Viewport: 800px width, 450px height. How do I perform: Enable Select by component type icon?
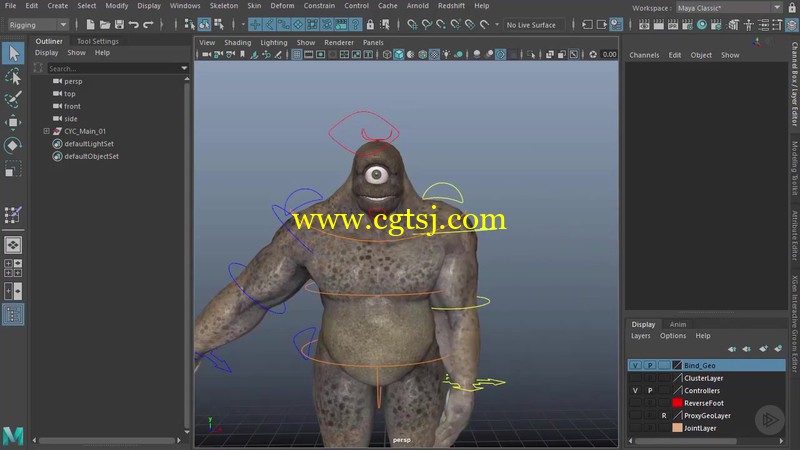(219, 24)
